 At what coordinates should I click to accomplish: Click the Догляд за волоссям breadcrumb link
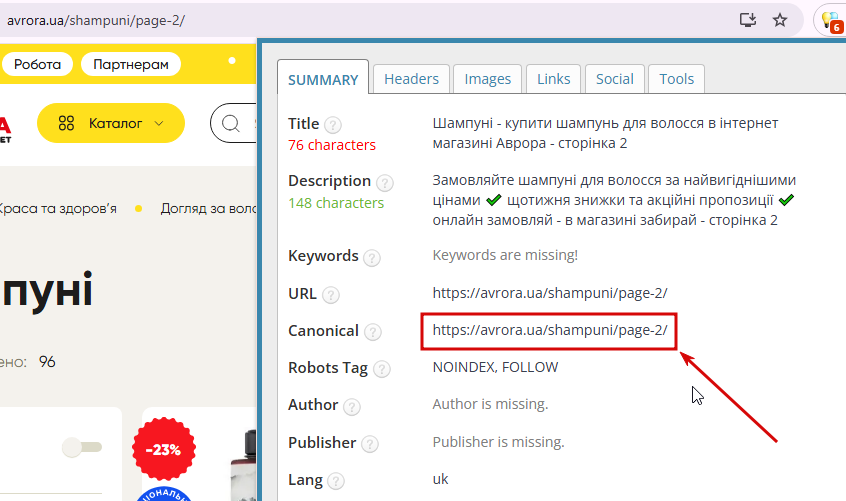(x=208, y=209)
